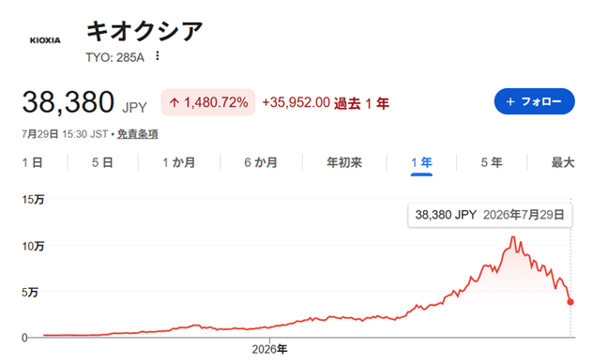
Task: Show the 最大 maximum range
Action: pyautogui.click(x=563, y=162)
